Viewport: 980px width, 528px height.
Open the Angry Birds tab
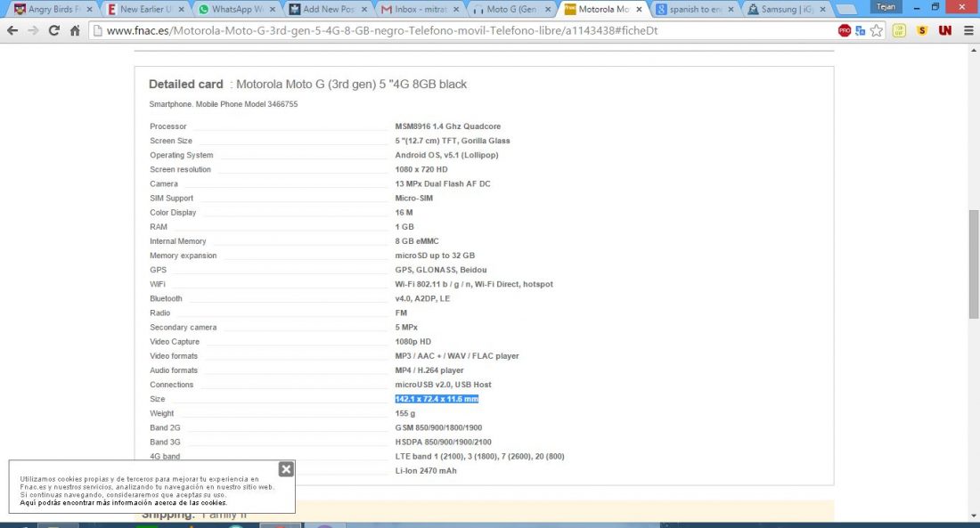(52, 10)
